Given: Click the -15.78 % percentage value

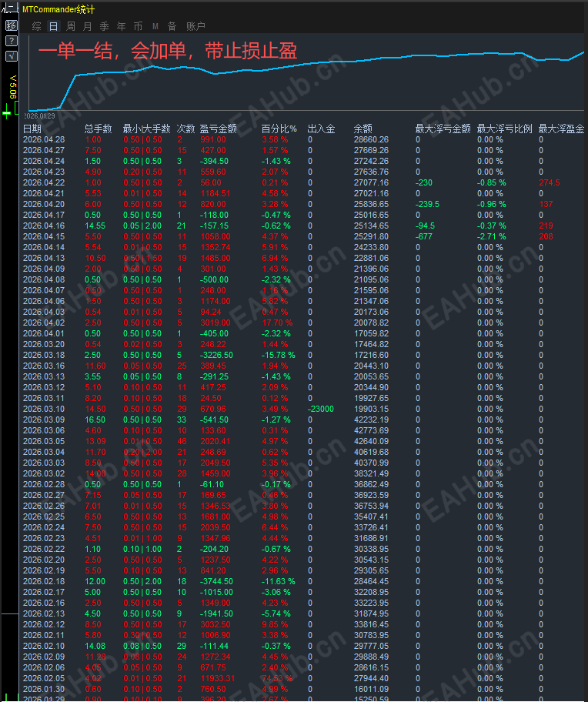Looking at the screenshot, I should click(279, 355).
